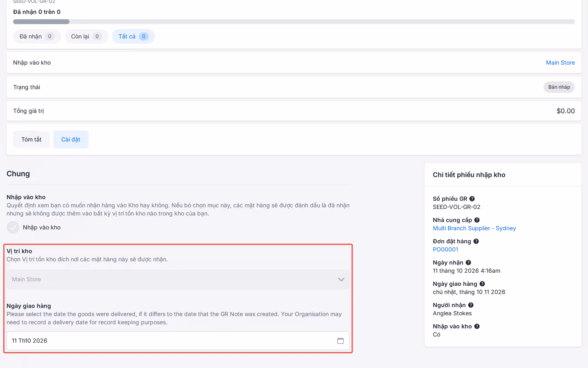Expand the Vị trí kho Main Store dropdown
The image size is (588, 368).
click(178, 279)
